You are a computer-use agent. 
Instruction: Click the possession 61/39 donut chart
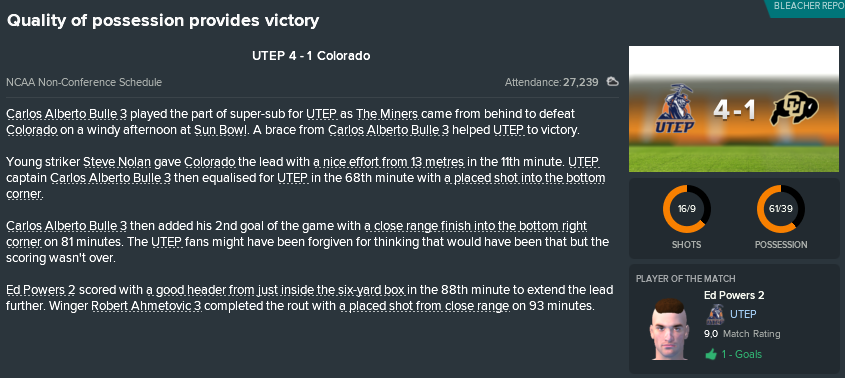pyautogui.click(x=780, y=209)
